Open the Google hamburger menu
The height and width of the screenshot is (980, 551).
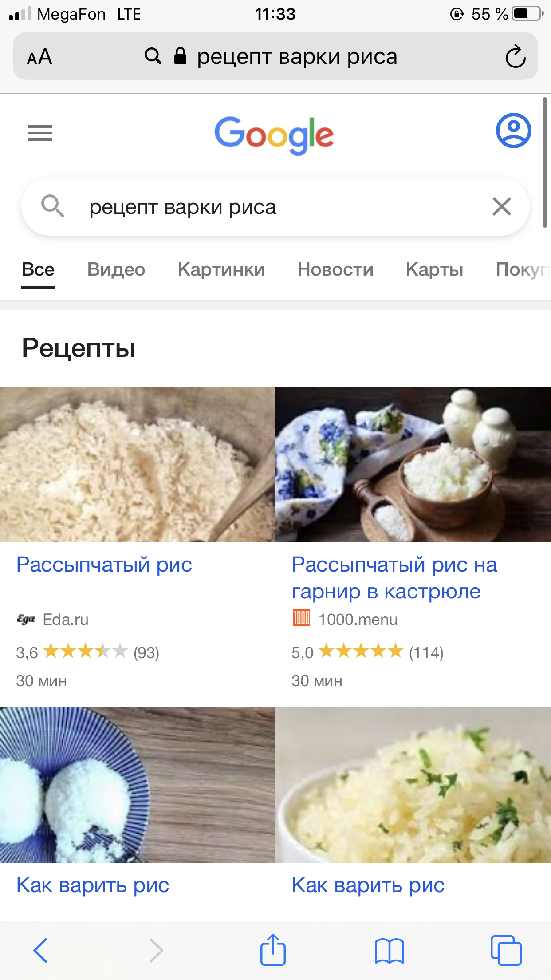40,133
